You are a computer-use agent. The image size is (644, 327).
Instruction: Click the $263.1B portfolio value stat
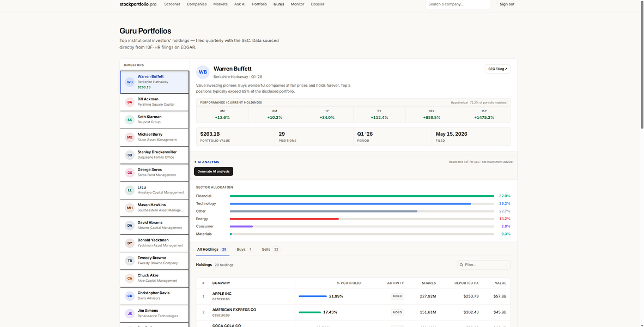210,134
